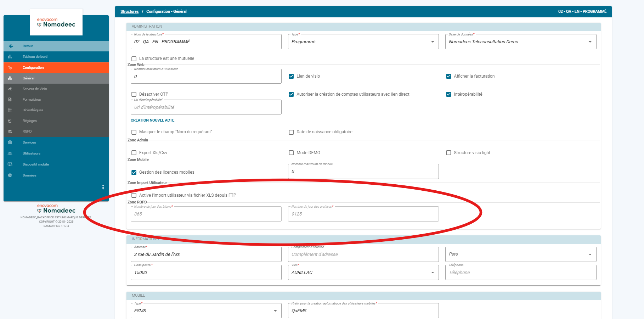Expand the Type Programmé dropdown
The image size is (644, 319).
tap(363, 42)
